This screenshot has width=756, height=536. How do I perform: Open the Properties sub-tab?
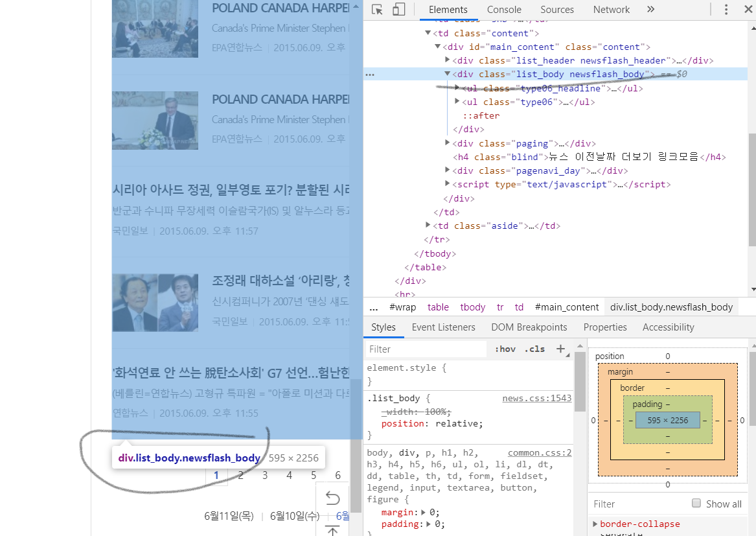(605, 327)
